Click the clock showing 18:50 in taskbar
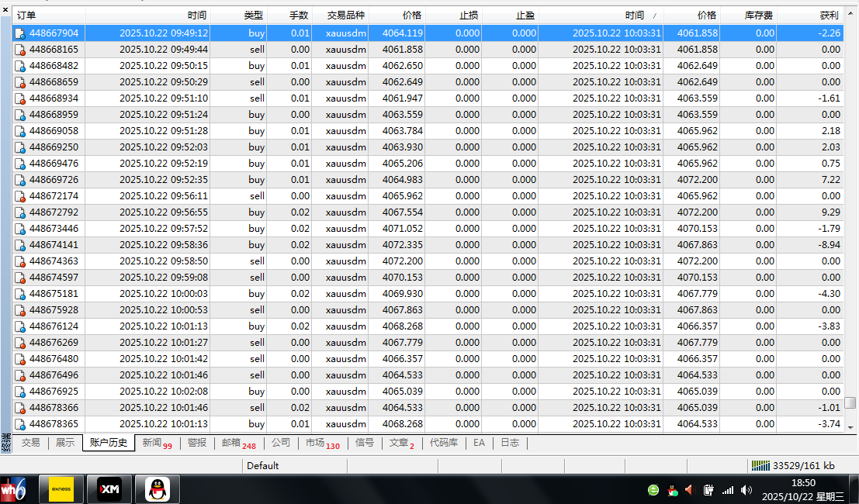The image size is (859, 504). (x=803, y=482)
